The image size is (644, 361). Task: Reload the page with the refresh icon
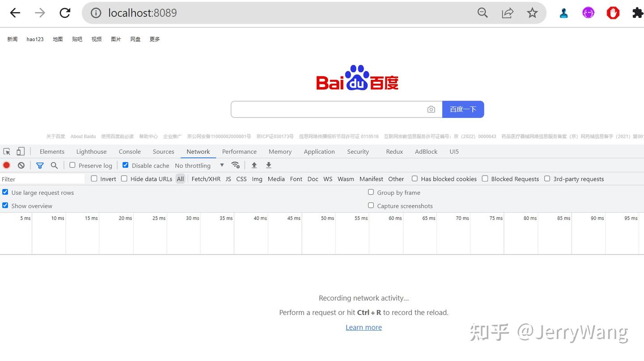click(65, 13)
